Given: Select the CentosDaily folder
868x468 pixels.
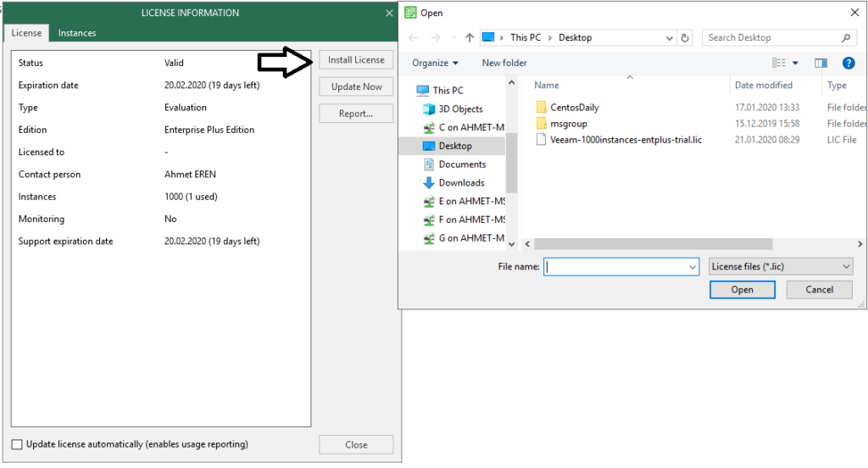Looking at the screenshot, I should point(575,108).
